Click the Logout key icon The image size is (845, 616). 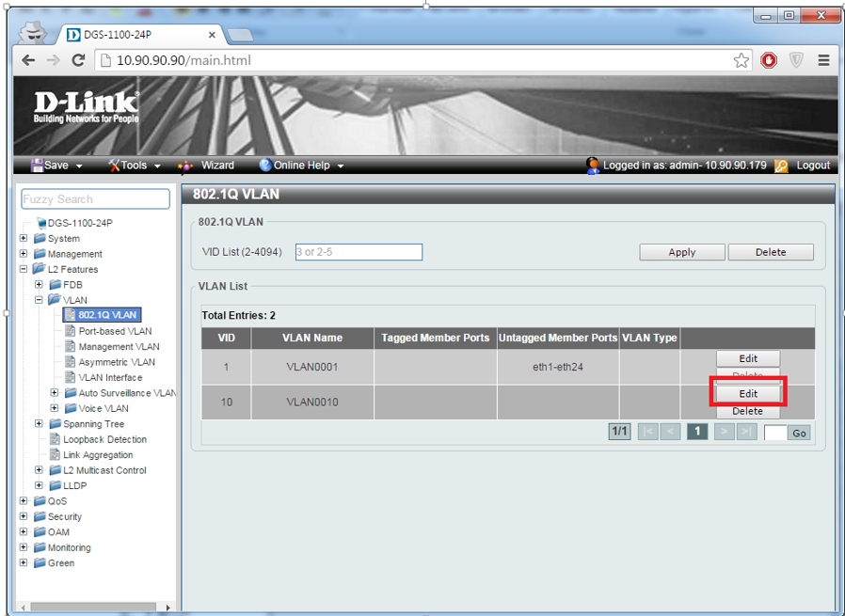coord(781,166)
